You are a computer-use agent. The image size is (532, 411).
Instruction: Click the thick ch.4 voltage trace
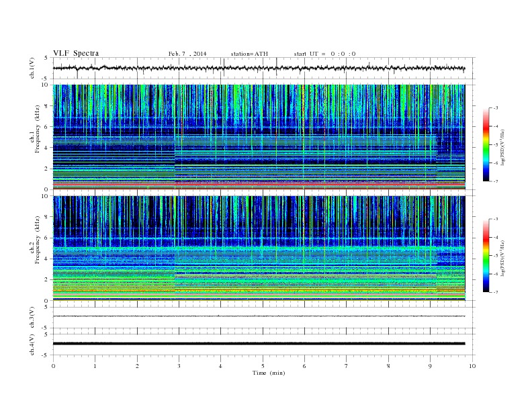259,344
